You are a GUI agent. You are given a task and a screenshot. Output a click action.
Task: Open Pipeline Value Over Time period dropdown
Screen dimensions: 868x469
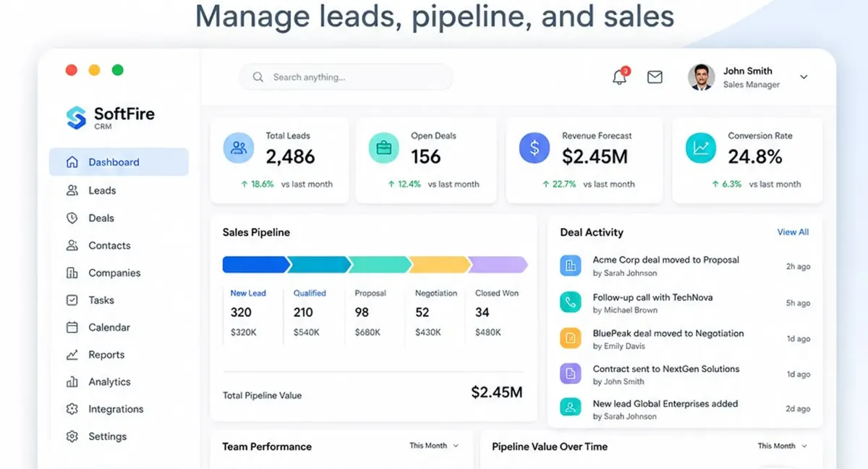click(x=783, y=446)
